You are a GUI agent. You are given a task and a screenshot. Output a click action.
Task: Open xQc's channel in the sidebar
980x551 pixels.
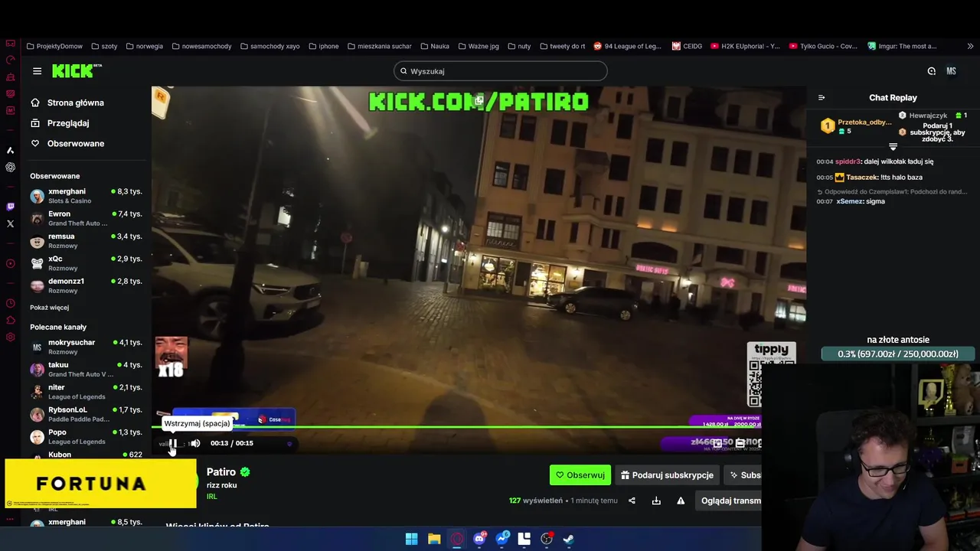point(86,263)
